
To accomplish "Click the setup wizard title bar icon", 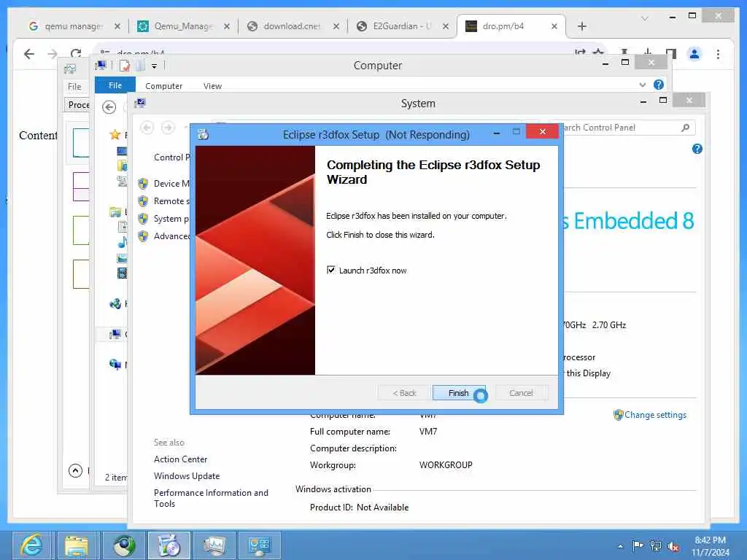I will [x=204, y=135].
